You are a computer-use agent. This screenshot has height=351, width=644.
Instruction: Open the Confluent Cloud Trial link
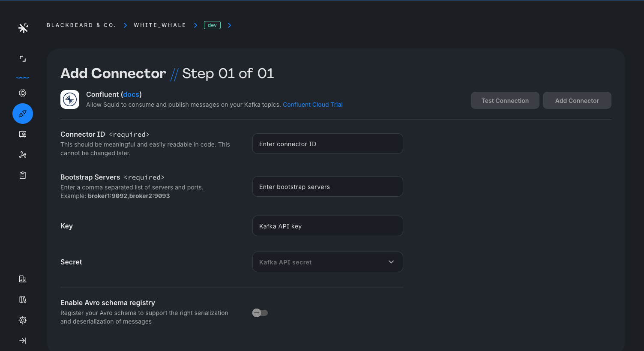[x=313, y=105]
